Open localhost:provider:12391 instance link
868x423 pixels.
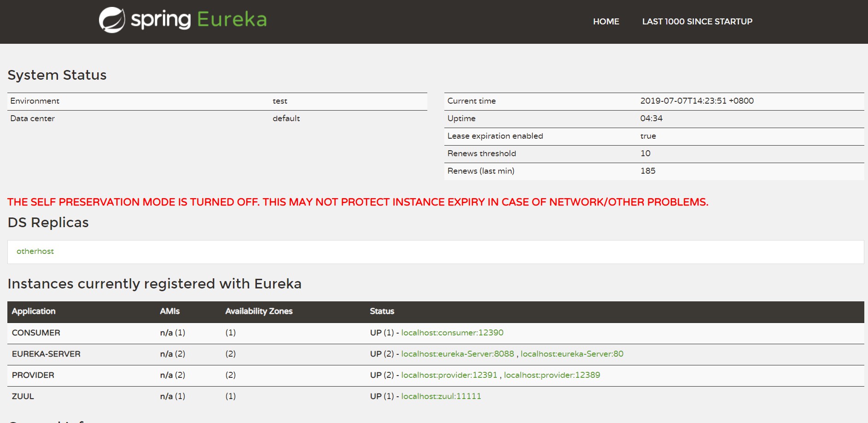[x=449, y=375]
